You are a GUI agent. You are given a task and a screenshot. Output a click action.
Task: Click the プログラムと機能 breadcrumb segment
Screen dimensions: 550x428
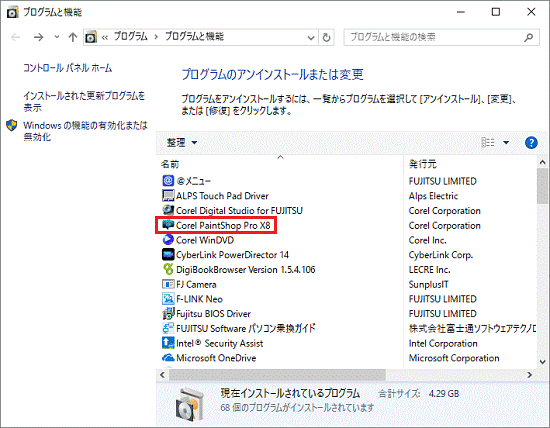(194, 36)
